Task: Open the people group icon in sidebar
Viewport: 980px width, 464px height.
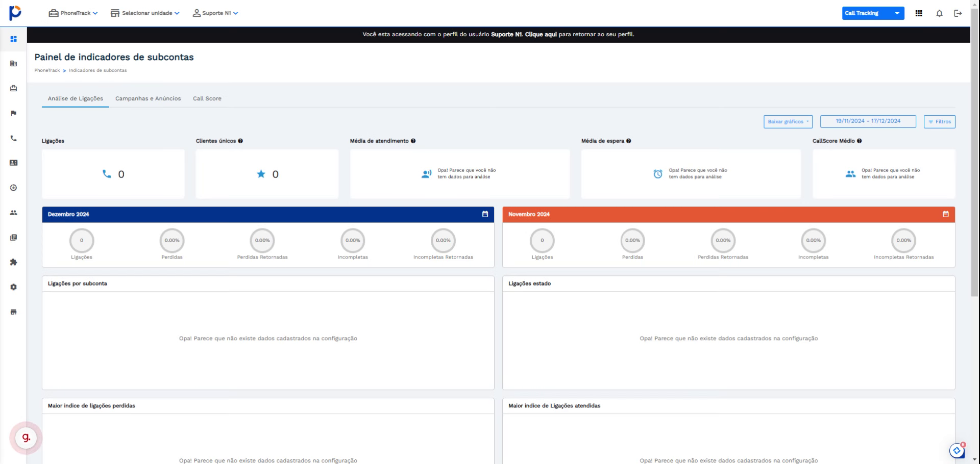Action: click(x=14, y=213)
